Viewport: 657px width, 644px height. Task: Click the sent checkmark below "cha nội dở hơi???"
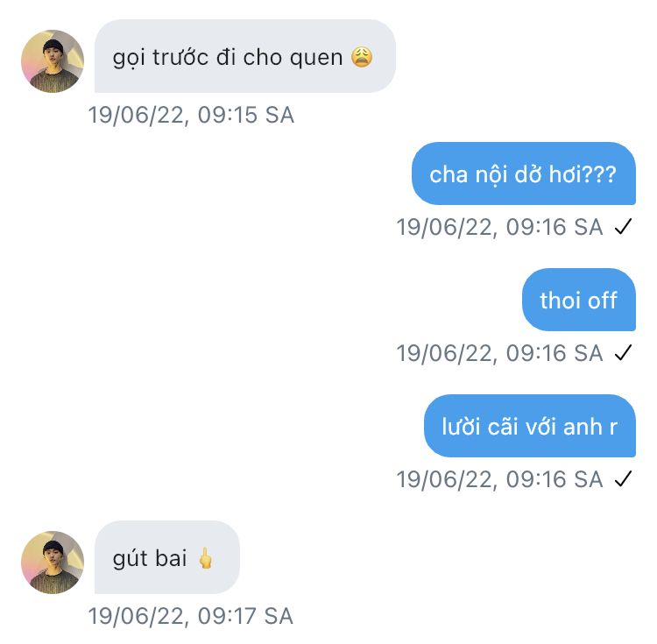point(624,228)
